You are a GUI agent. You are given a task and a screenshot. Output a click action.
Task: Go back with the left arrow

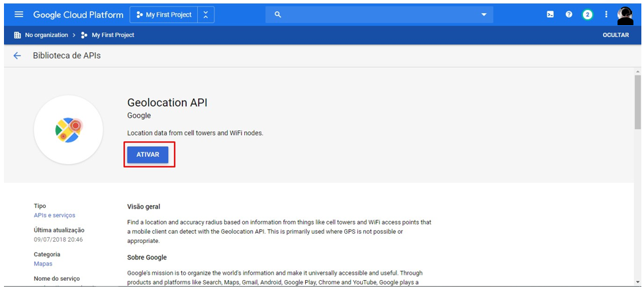17,56
